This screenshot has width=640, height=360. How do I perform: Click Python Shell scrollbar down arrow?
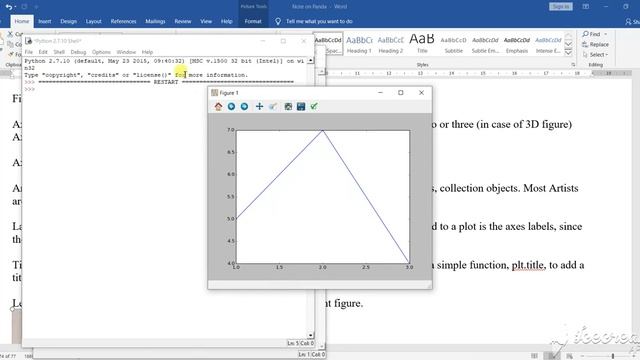[311, 335]
